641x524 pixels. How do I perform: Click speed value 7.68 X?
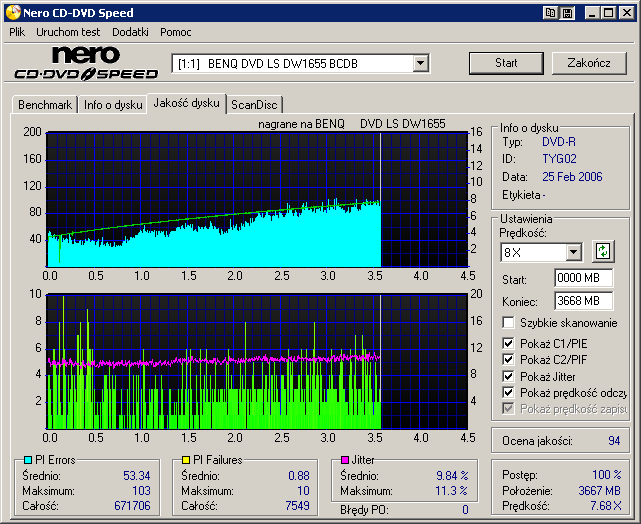pos(605,506)
